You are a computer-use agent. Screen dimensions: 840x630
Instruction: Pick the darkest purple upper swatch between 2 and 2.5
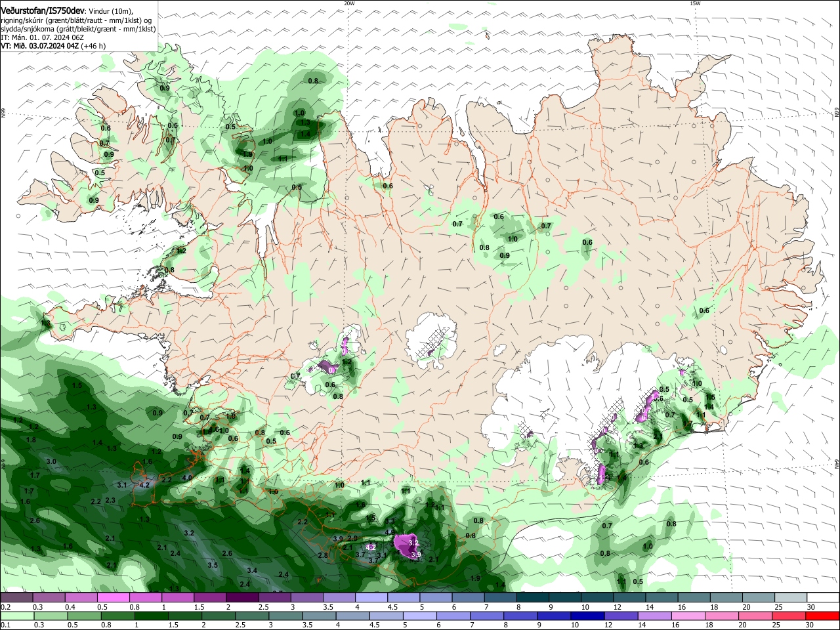tap(242, 598)
